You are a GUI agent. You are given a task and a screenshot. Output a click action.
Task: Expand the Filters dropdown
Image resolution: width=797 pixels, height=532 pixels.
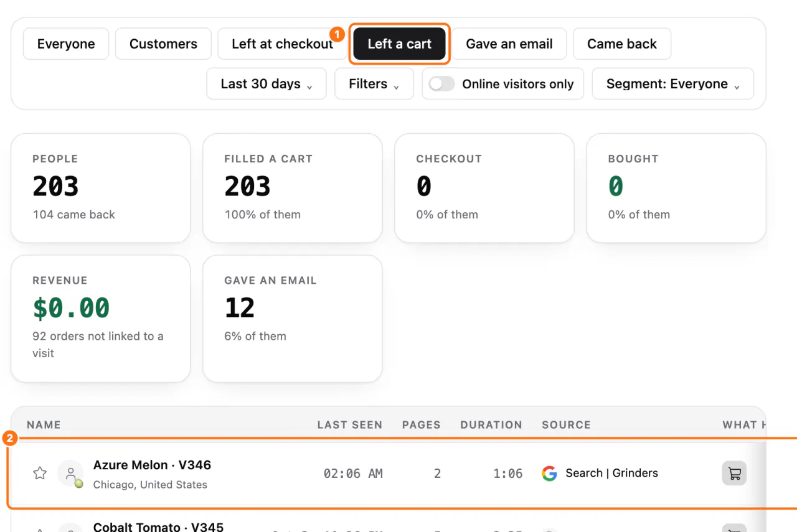(x=374, y=84)
